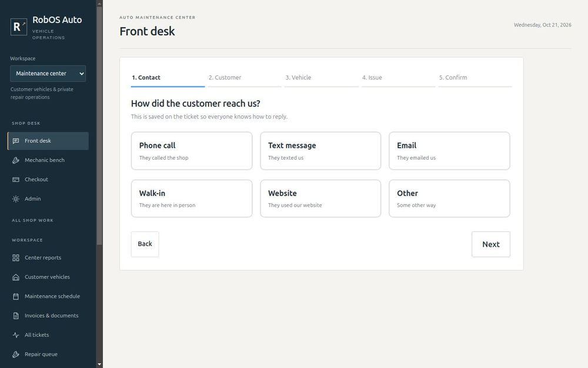The image size is (588, 368).
Task: Click the sidebar scrollbar down arrow
Action: (x=99, y=364)
